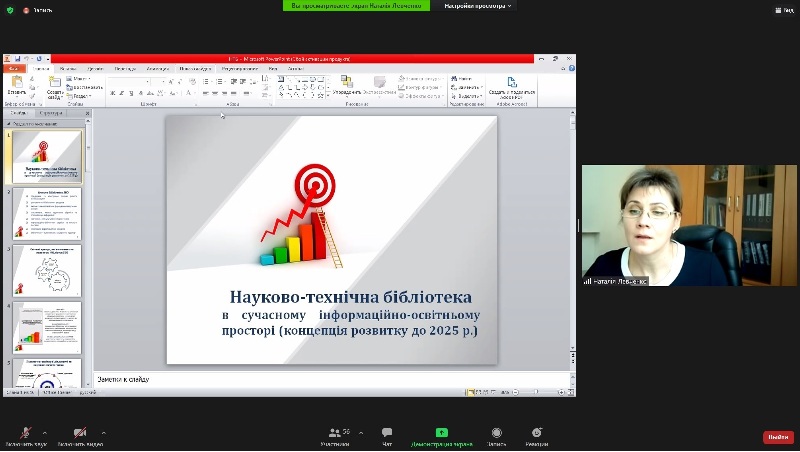Switch to the Structure tab in slide pane
Screen dimensions: 800x452
(x=50, y=113)
